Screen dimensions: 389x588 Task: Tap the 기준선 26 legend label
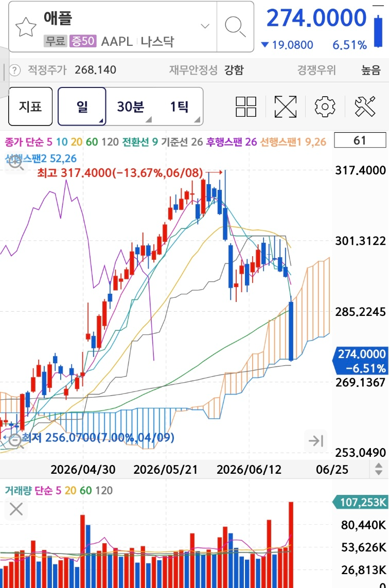182,142
